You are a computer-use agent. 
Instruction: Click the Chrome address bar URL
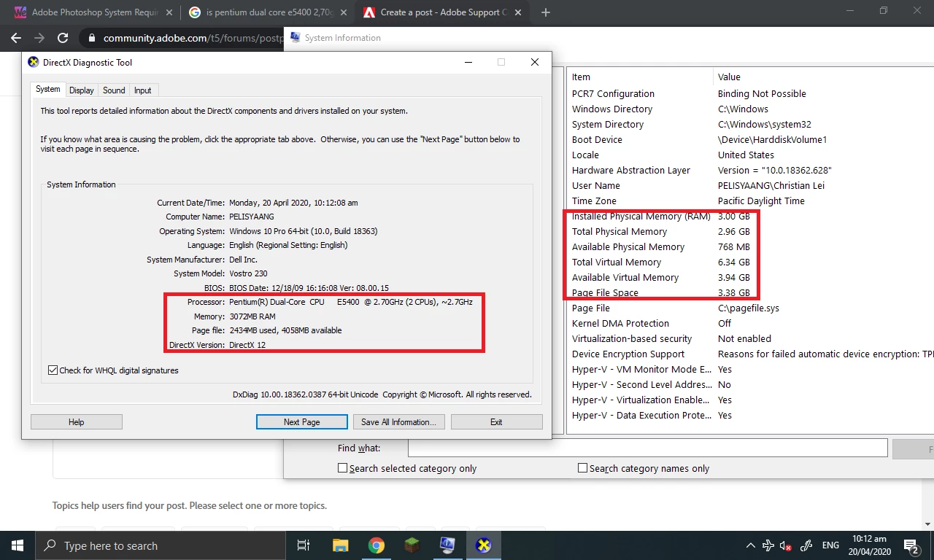click(x=193, y=38)
